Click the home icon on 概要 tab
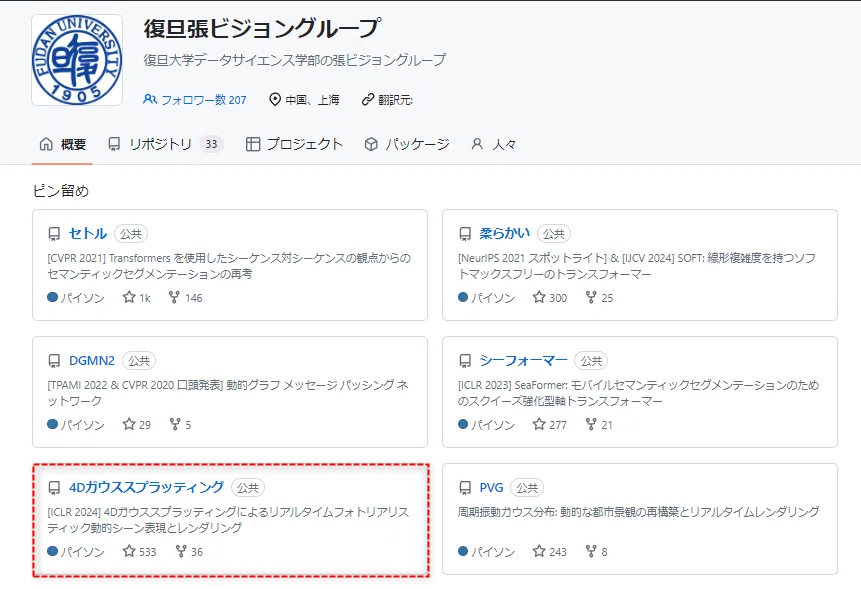The image size is (861, 589). click(46, 144)
